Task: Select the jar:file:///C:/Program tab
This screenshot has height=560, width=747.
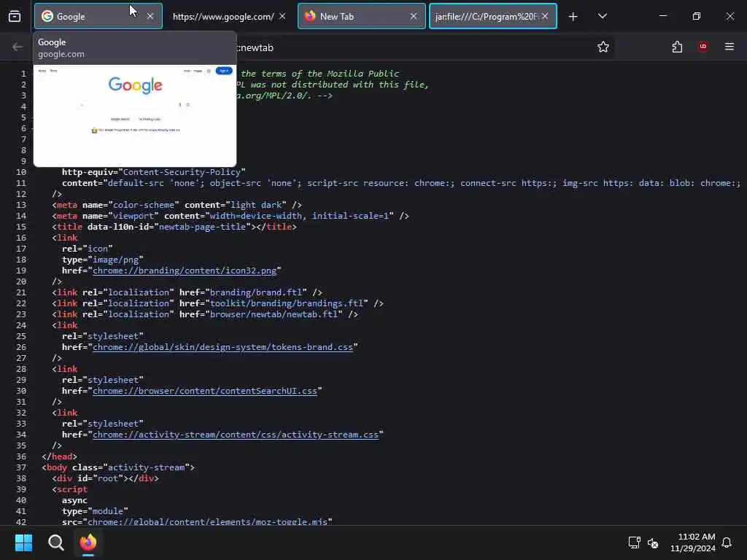Action: coord(492,16)
